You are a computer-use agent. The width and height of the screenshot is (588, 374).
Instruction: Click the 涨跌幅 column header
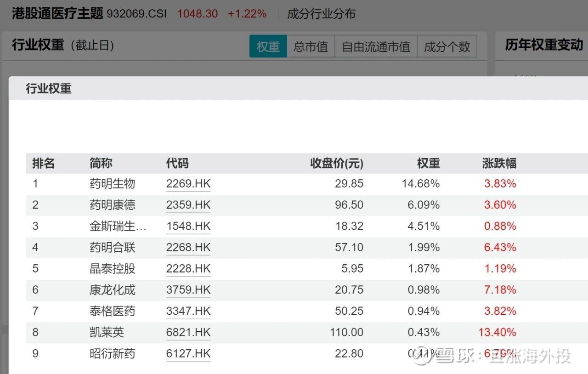coord(499,163)
